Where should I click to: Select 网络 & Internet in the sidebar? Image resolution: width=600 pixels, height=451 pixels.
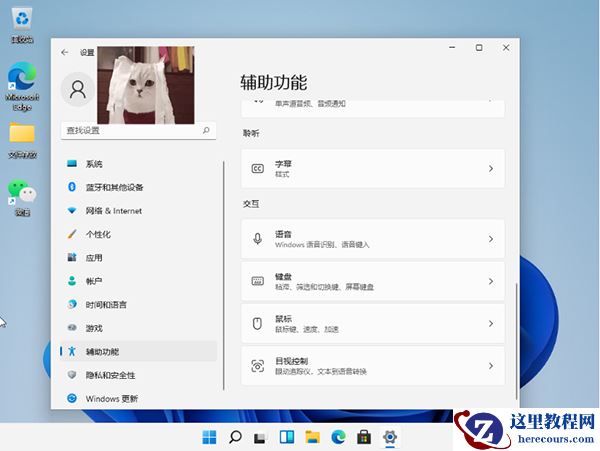139,211
